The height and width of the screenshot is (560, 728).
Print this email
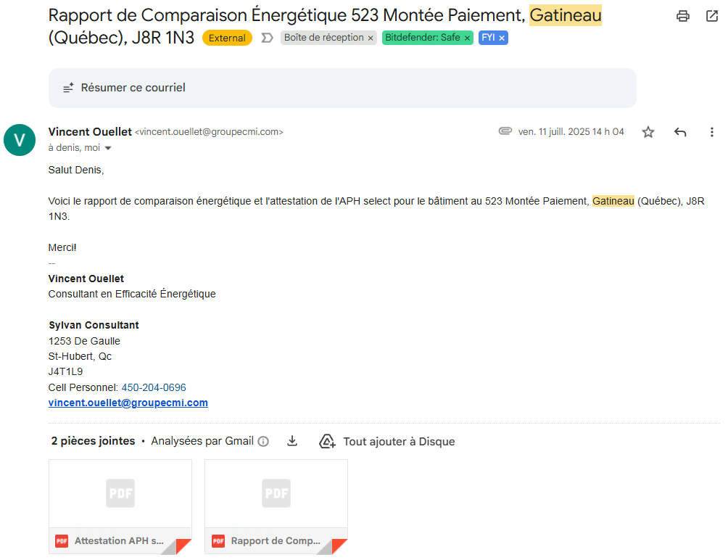[682, 16]
